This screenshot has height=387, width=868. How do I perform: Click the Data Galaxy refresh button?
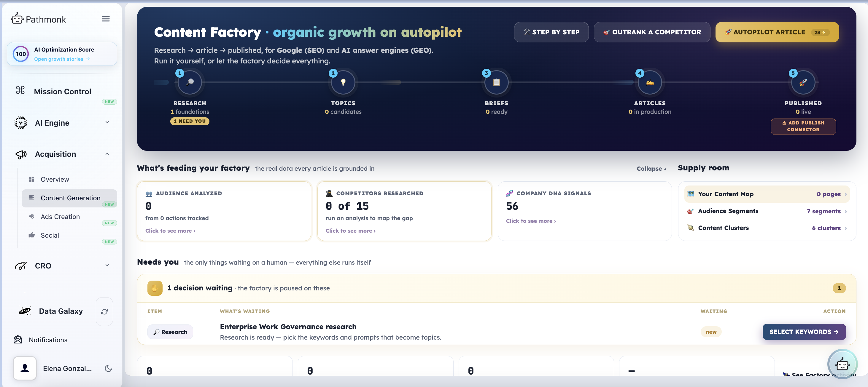click(x=104, y=312)
